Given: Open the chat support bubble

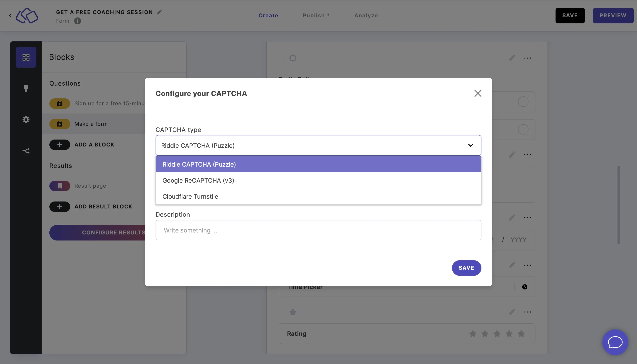Looking at the screenshot, I should click(x=615, y=342).
